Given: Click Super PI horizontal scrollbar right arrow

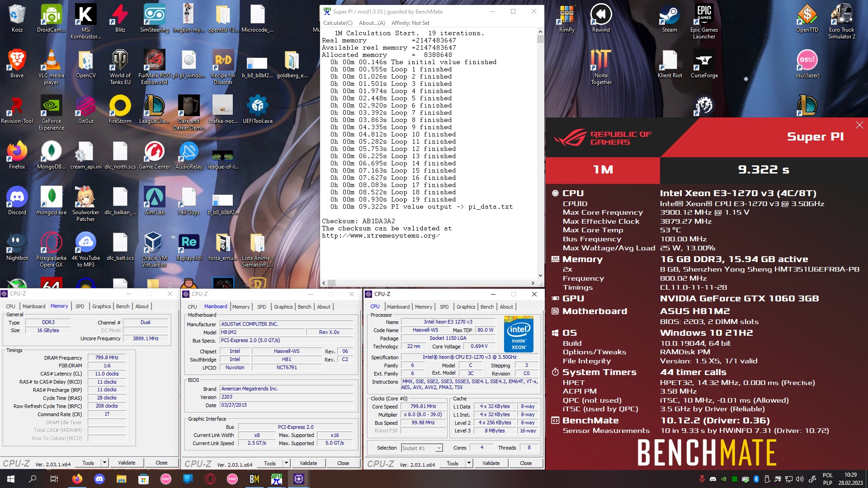Looking at the screenshot, I should click(533, 283).
